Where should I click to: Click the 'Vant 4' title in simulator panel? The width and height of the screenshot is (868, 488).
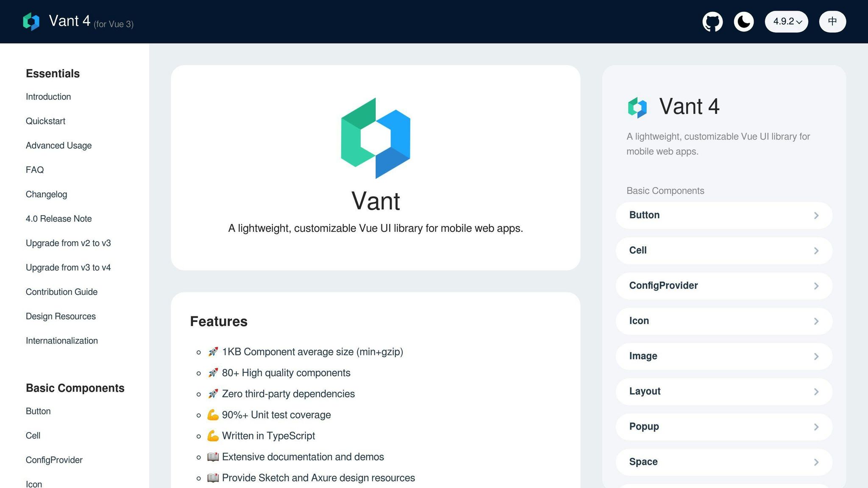pyautogui.click(x=689, y=106)
